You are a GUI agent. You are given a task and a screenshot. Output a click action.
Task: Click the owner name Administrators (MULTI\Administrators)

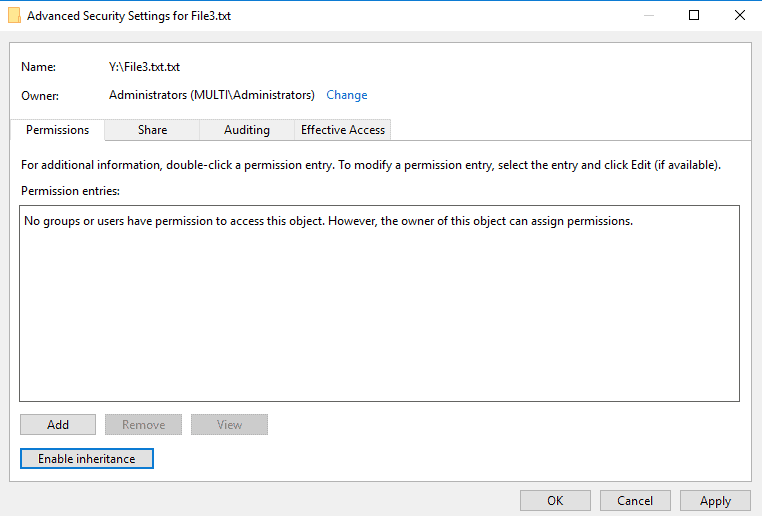click(x=211, y=95)
